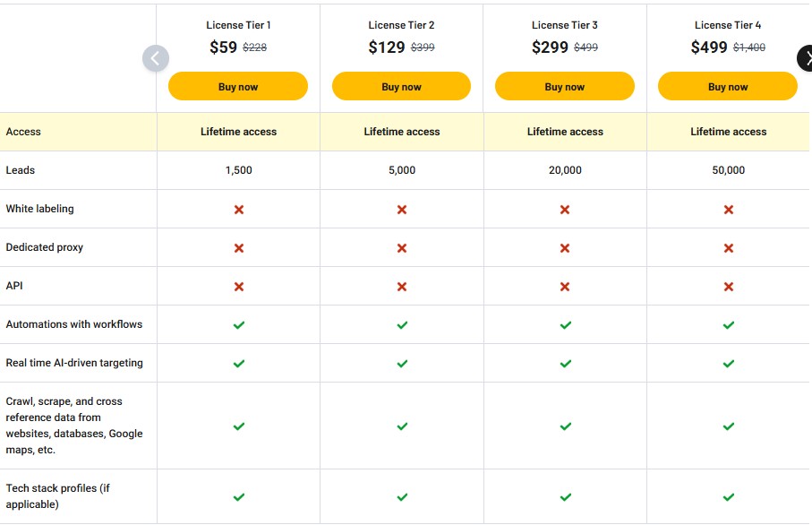Click the Automations checkmark for Tier 4
Image resolution: width=812 pixels, height=525 pixels.
point(729,325)
